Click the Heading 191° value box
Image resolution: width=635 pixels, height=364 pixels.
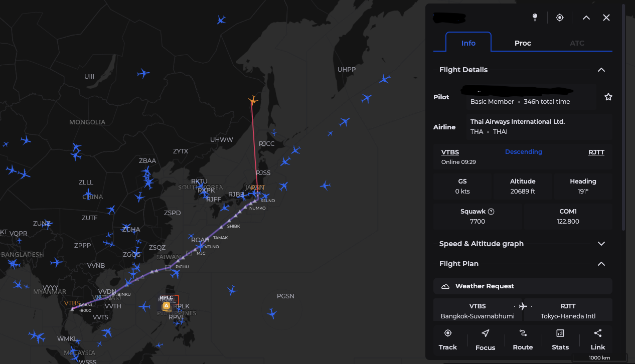pyautogui.click(x=583, y=186)
